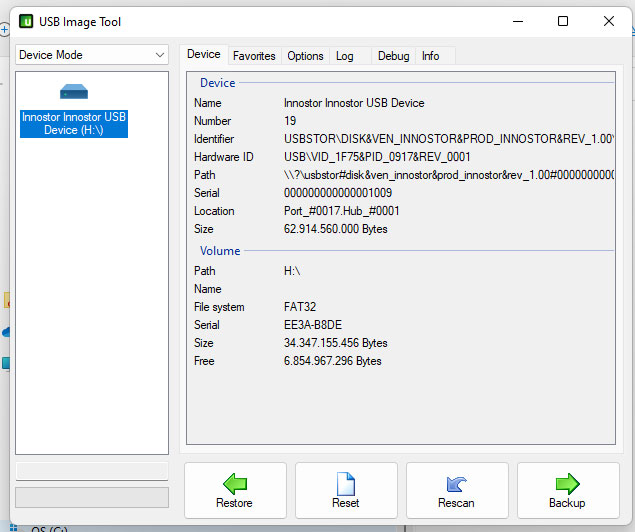Click the File system field label
Image resolution: width=635 pixels, height=532 pixels.
tap(219, 307)
